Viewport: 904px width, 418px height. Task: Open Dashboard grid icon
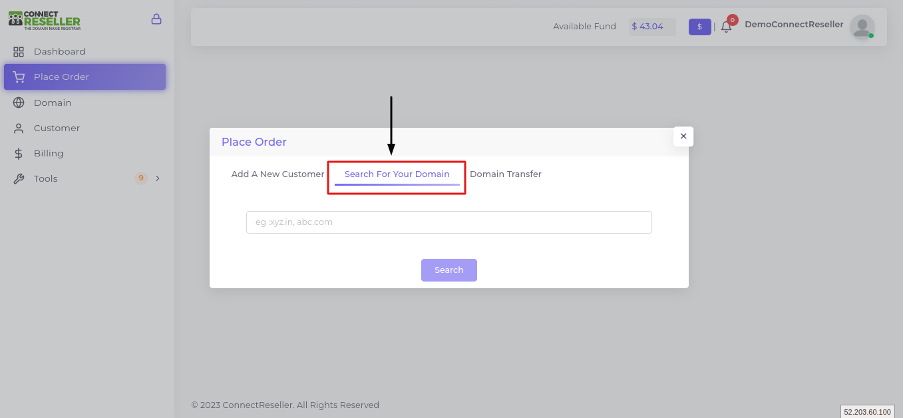(x=18, y=52)
